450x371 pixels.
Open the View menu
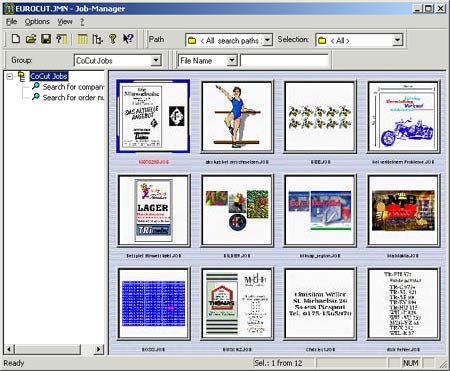pos(65,22)
